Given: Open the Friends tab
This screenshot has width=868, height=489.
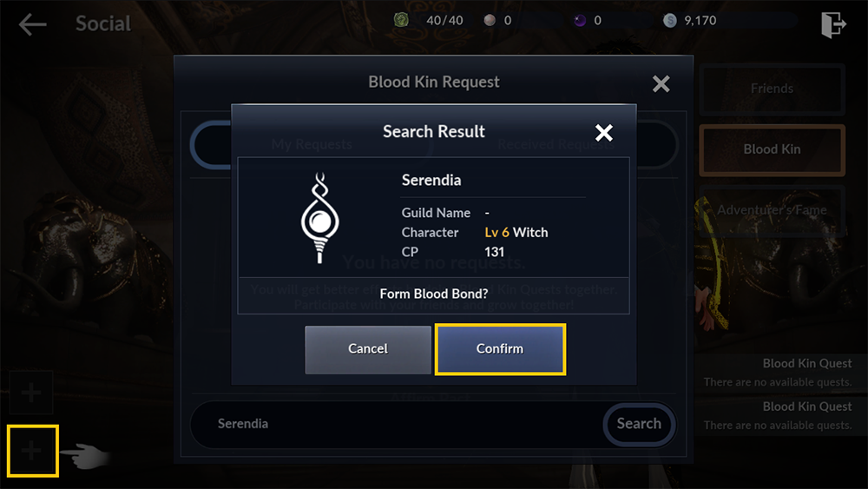Looking at the screenshot, I should click(x=773, y=89).
